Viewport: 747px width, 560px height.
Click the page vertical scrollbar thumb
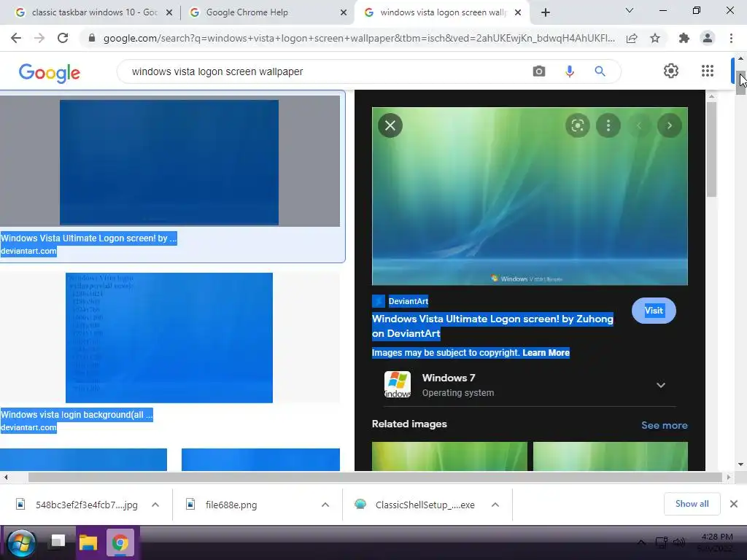click(740, 82)
